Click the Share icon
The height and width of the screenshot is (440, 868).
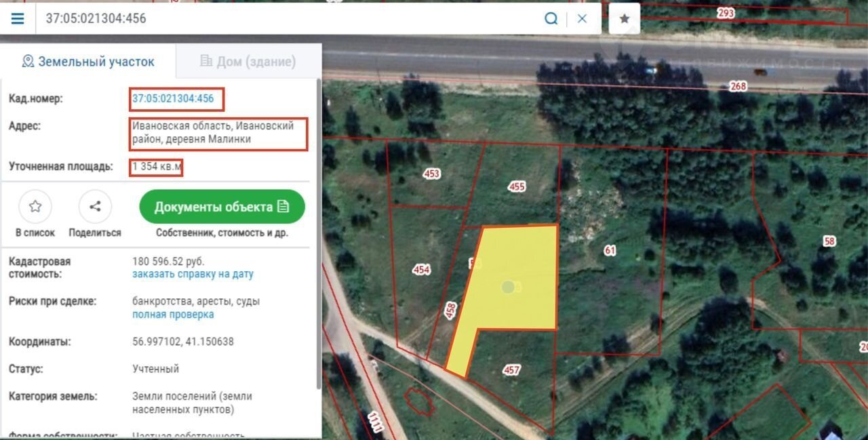tap(95, 207)
